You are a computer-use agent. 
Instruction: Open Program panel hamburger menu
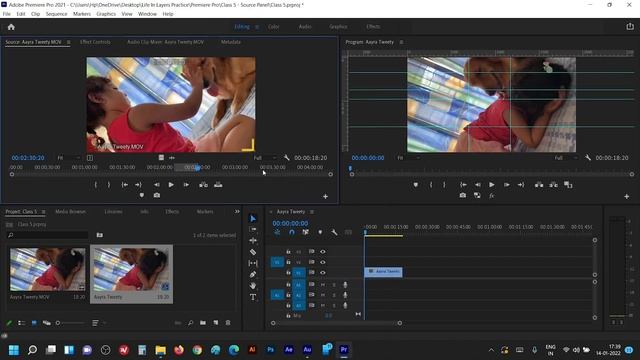click(401, 42)
